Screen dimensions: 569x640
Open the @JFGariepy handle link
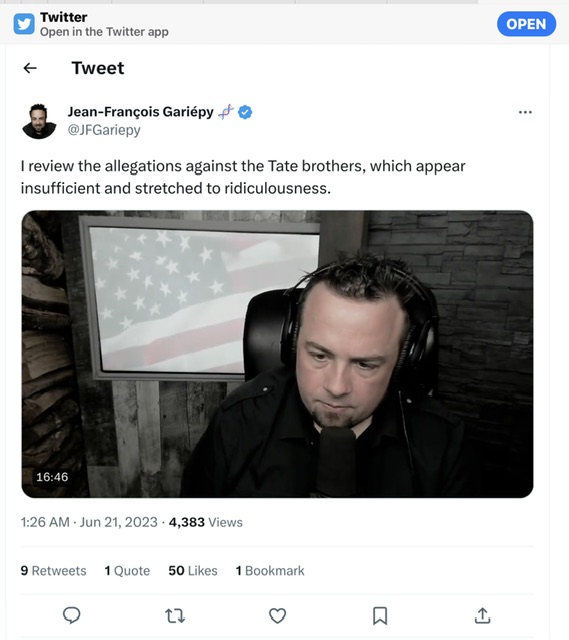(x=104, y=130)
